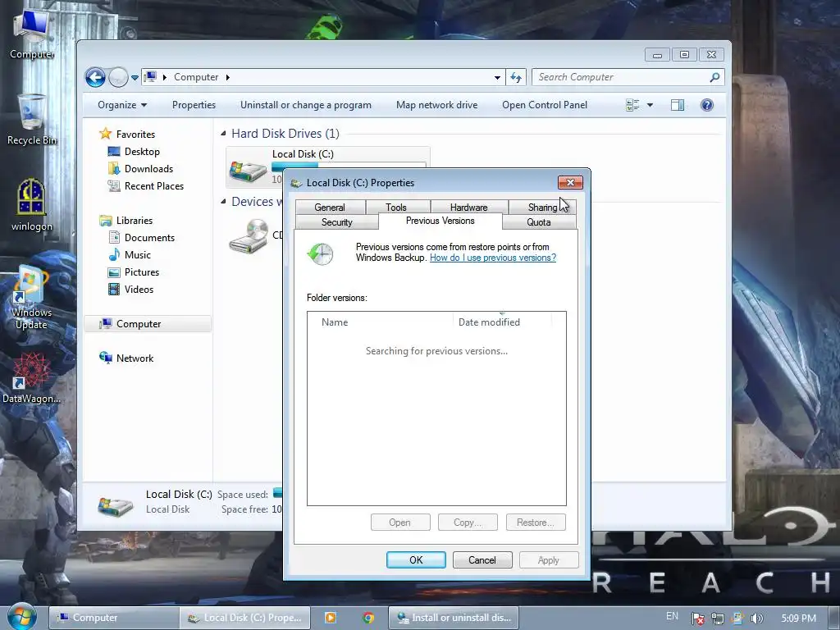The width and height of the screenshot is (840, 630).
Task: Click the Name column header
Action: (x=381, y=322)
